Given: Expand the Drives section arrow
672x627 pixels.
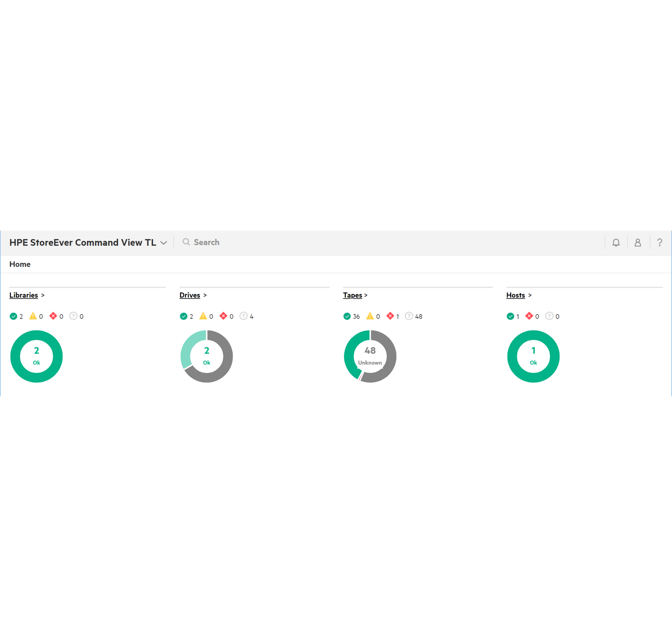Looking at the screenshot, I should [x=205, y=295].
